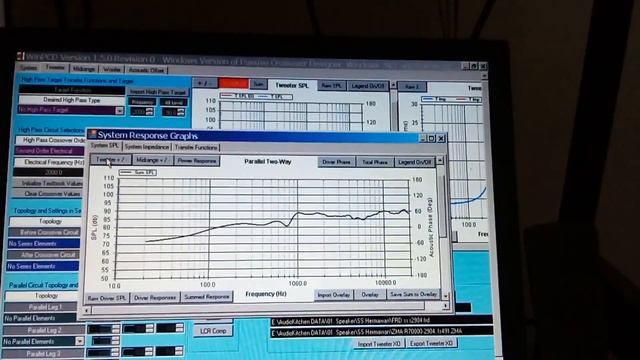Toggle Driver Phase display
640x360 pixels.
(x=336, y=162)
